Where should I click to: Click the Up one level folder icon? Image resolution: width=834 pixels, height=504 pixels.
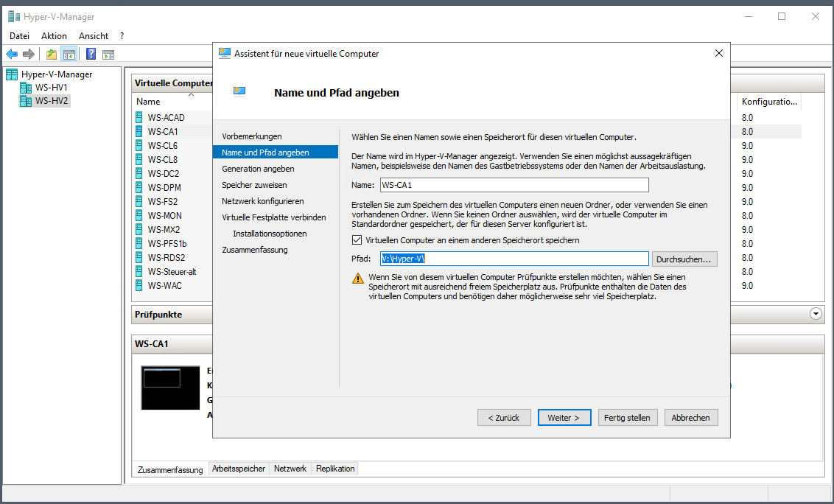pos(52,55)
